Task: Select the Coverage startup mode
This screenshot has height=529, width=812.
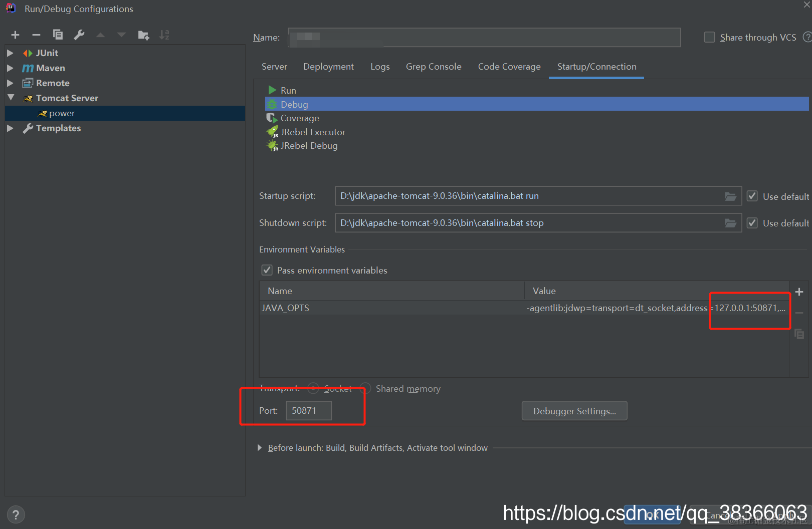Action: 300,118
